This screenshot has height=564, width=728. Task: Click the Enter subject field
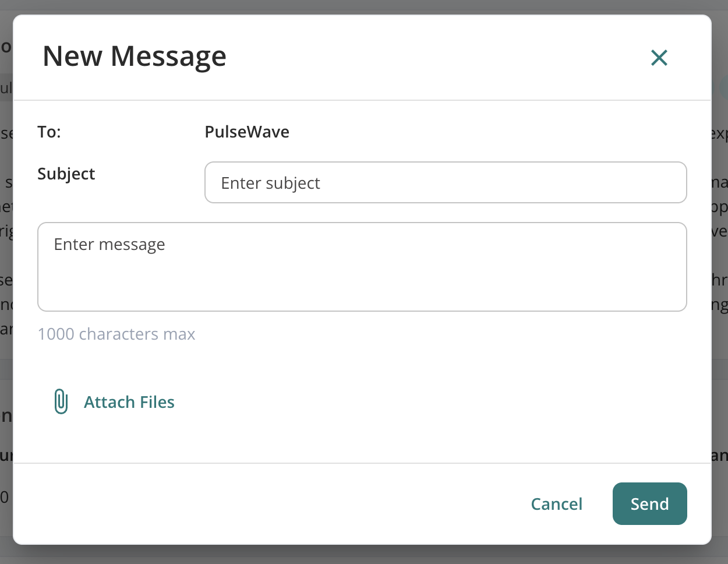click(x=446, y=182)
